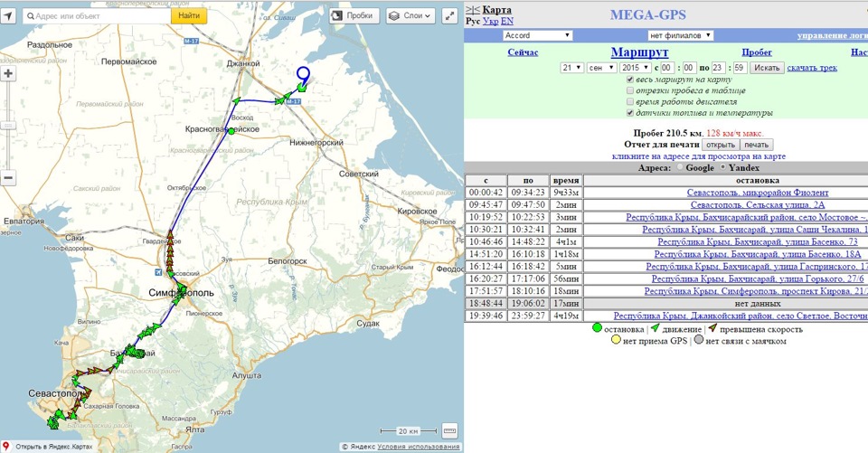868x453 pixels.
Task: Click открыть report button
Action: [721, 145]
